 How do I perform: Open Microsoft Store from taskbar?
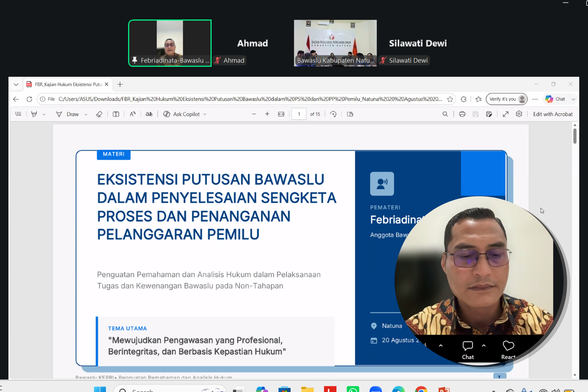(284, 389)
